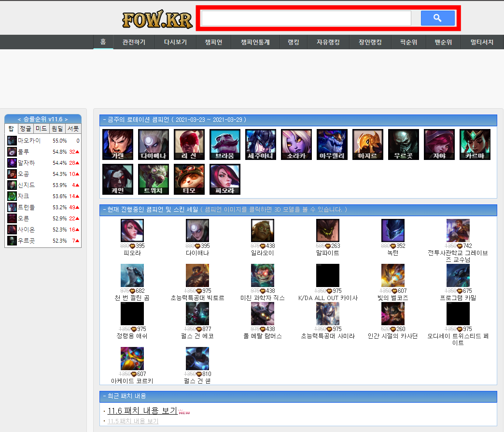Click the 브라움 rotation champion icon
Image resolution: width=504 pixels, height=432 pixels.
[x=224, y=144]
